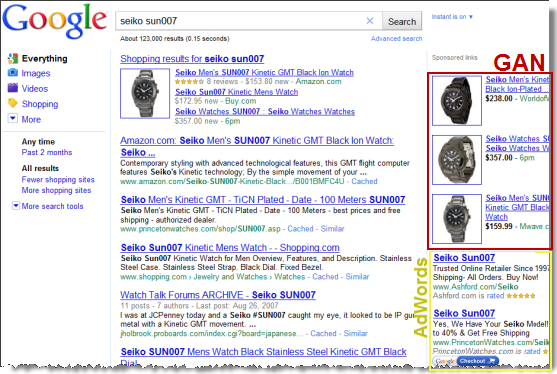This screenshot has width=557, height=374.
Task: Click the shopping results watch thumbnail
Action: [x=145, y=93]
